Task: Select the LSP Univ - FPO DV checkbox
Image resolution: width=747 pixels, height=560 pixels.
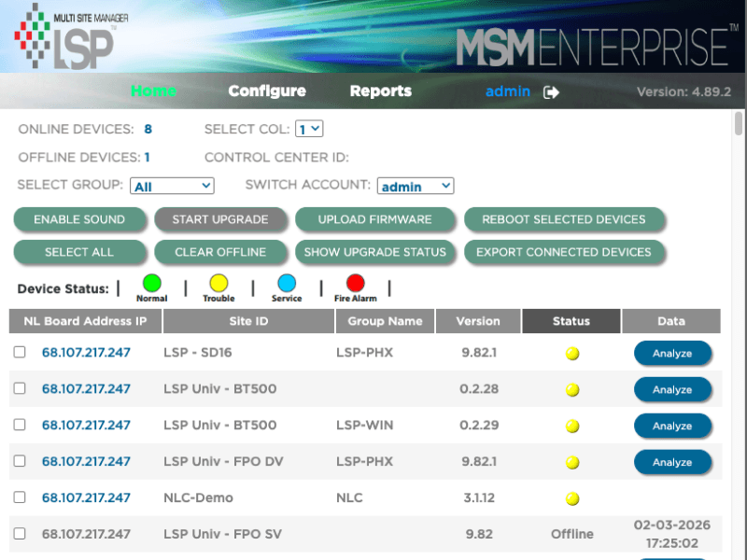Action: coord(20,461)
